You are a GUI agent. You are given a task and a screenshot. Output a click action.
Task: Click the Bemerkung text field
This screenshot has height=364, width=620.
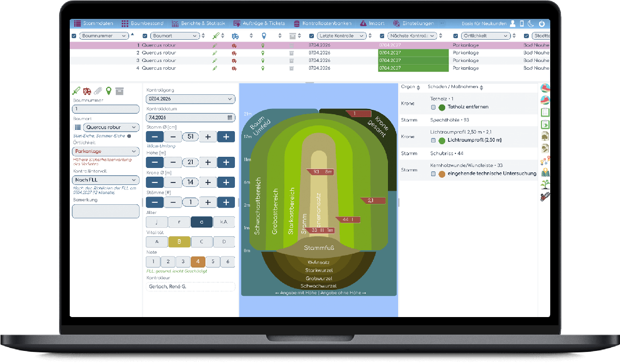(106, 211)
